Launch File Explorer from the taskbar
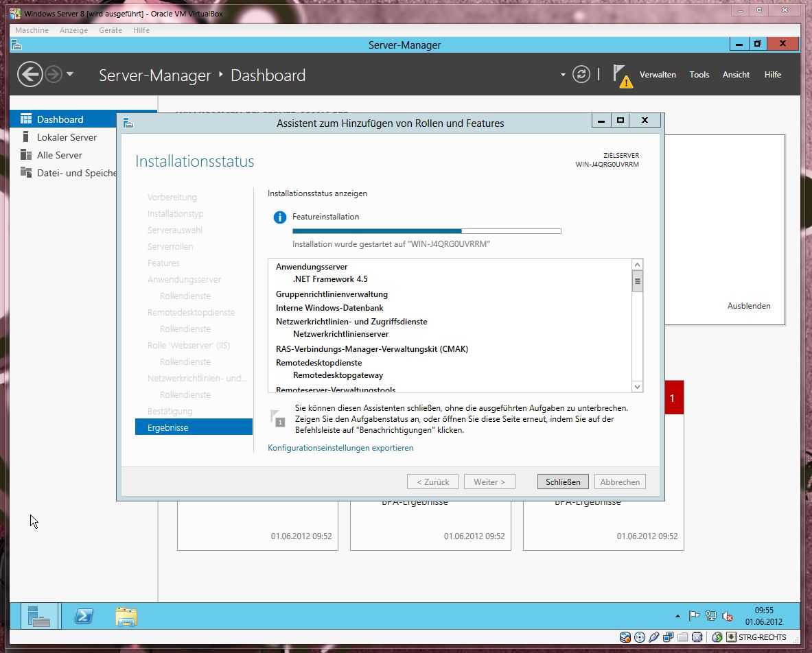This screenshot has height=653, width=812. [126, 617]
